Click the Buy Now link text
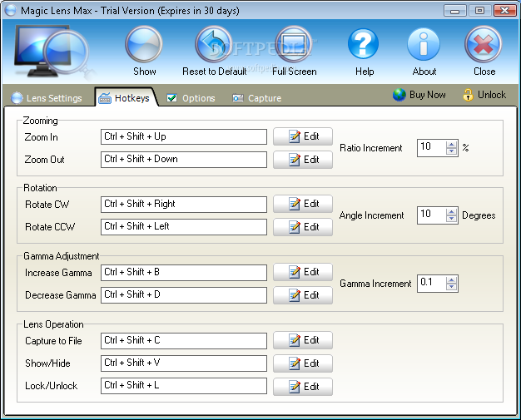The image size is (521, 420). (x=427, y=95)
